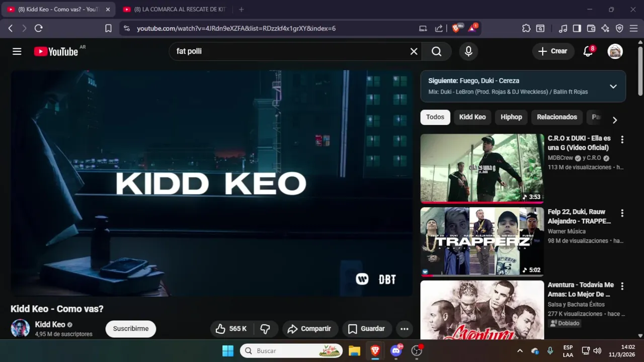The height and width of the screenshot is (362, 644).
Task: Open browser extensions puzzle icon
Action: click(x=526, y=28)
